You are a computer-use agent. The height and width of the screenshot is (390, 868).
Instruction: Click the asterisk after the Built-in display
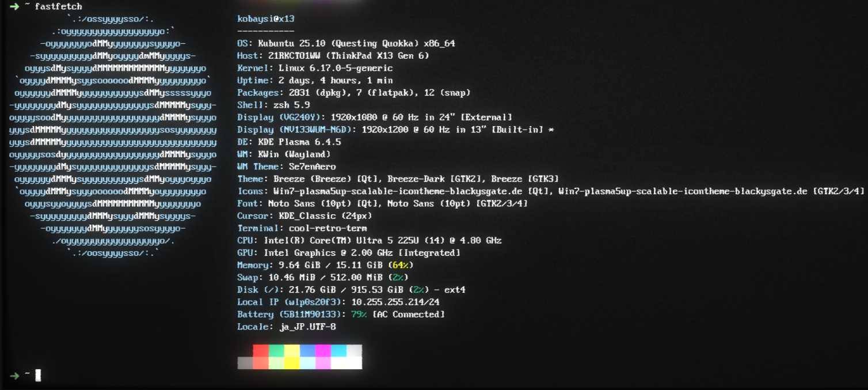551,130
